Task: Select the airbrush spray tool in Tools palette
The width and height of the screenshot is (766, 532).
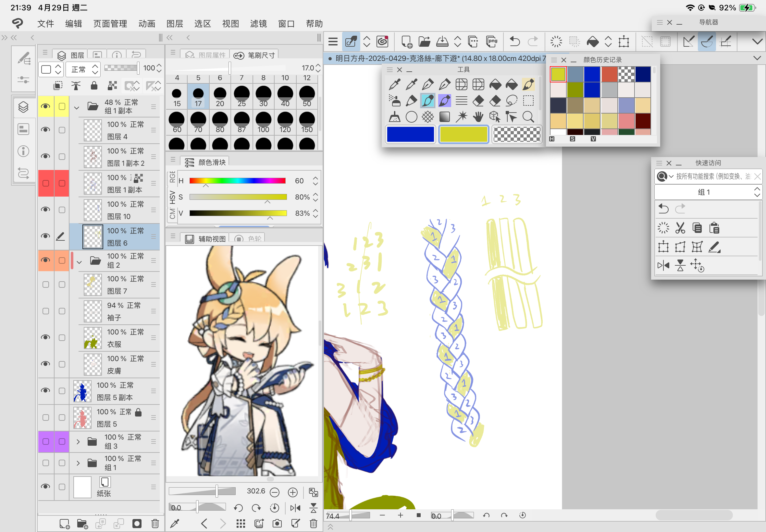Action: pos(394,100)
